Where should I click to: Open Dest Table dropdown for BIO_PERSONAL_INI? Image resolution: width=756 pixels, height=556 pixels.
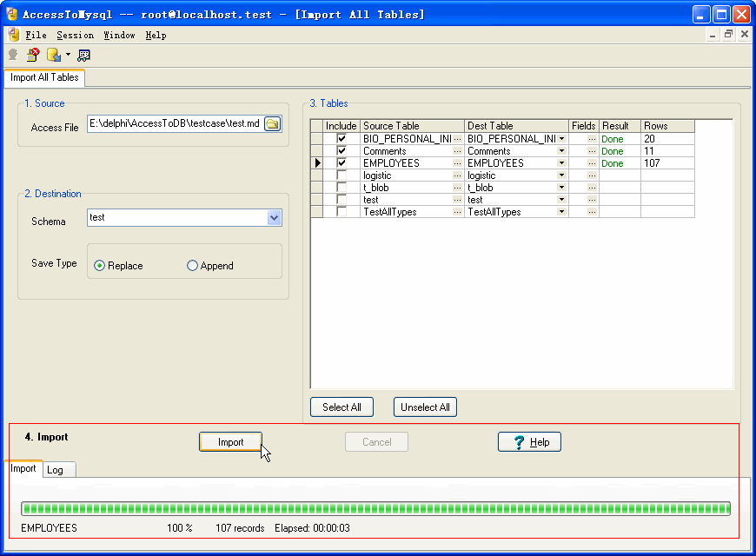[x=561, y=139]
